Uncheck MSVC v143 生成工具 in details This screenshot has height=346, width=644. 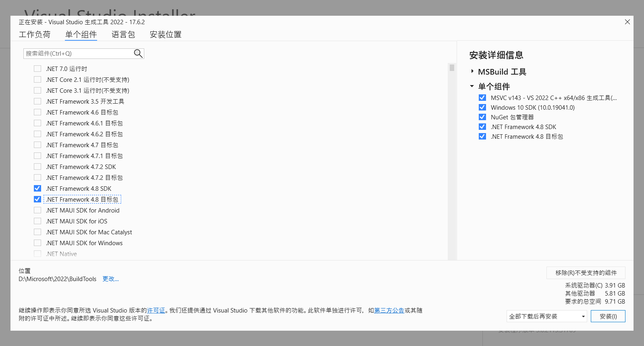click(x=482, y=98)
